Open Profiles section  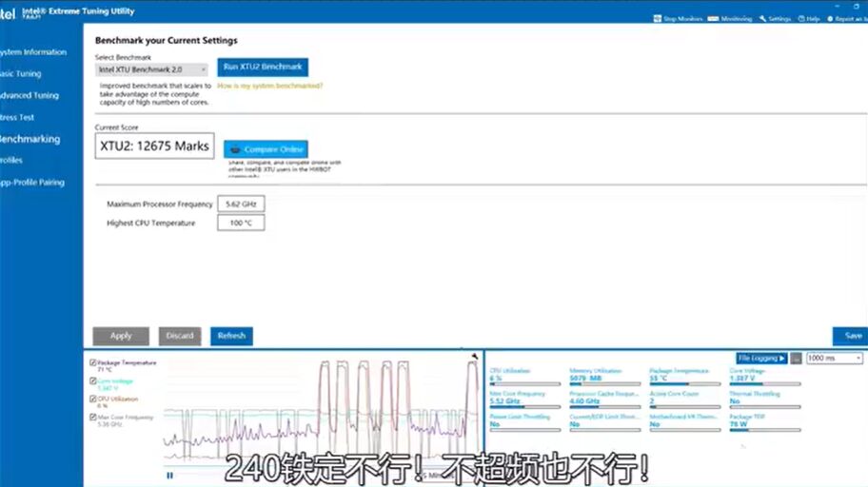coord(11,160)
